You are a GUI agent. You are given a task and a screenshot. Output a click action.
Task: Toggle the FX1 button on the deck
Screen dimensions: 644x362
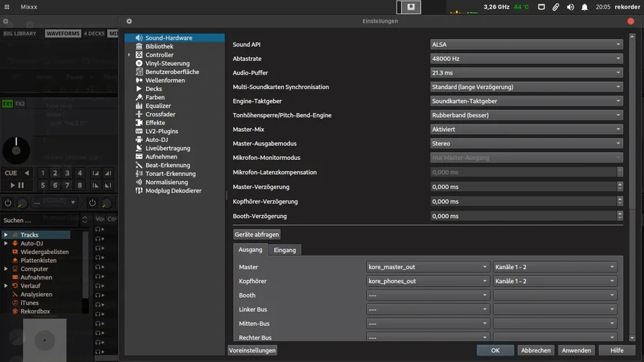point(7,104)
